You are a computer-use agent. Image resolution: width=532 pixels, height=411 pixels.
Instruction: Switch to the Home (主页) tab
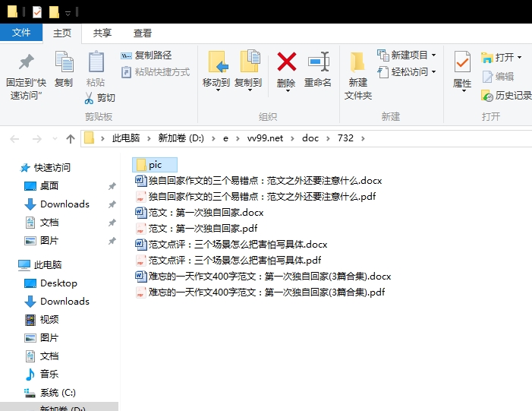tap(62, 33)
